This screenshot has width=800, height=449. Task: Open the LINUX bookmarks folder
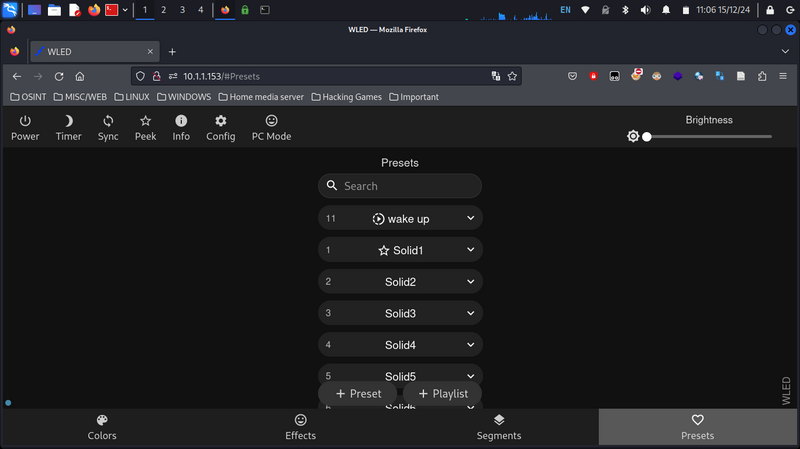[x=132, y=97]
